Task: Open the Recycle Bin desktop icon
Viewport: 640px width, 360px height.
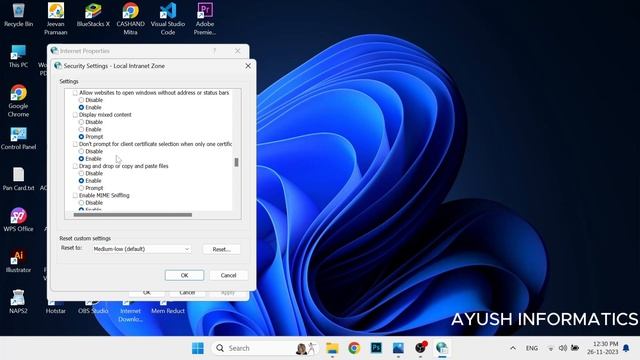Action: 18,16
